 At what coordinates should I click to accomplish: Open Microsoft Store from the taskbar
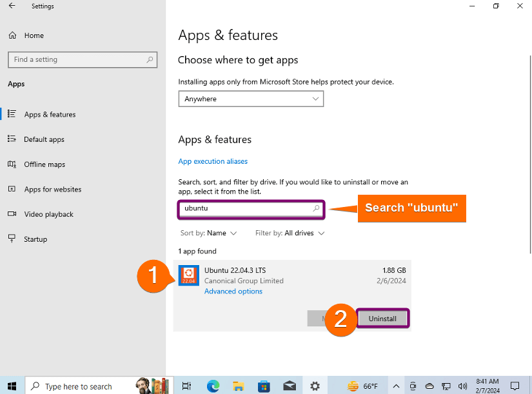[264, 386]
